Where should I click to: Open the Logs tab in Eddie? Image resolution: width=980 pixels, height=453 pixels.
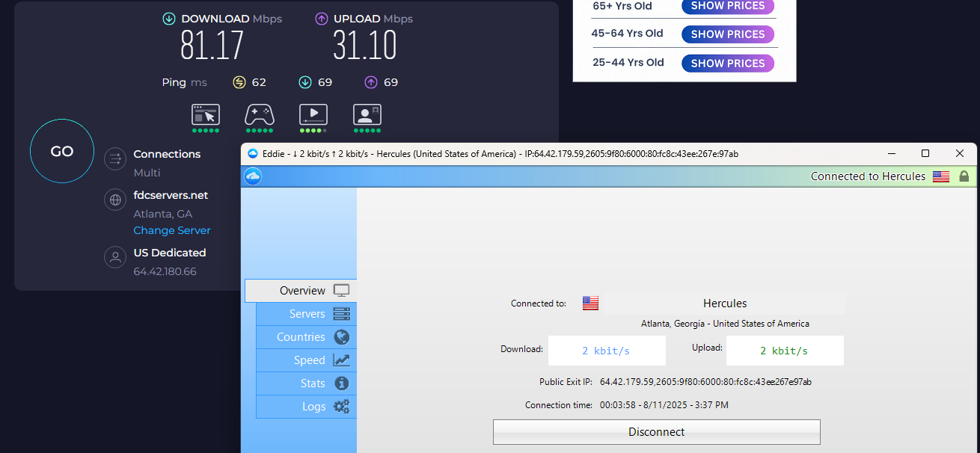[x=306, y=407]
